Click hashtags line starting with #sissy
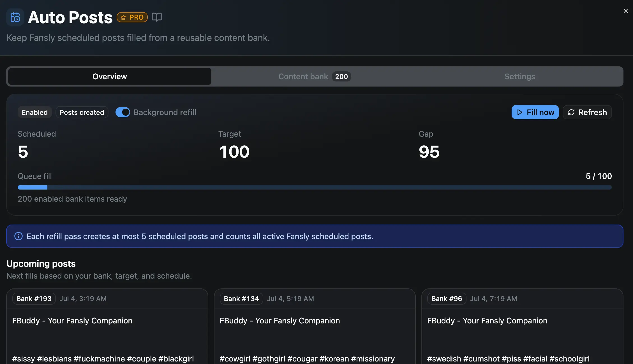The height and width of the screenshot is (364, 633). click(103, 359)
